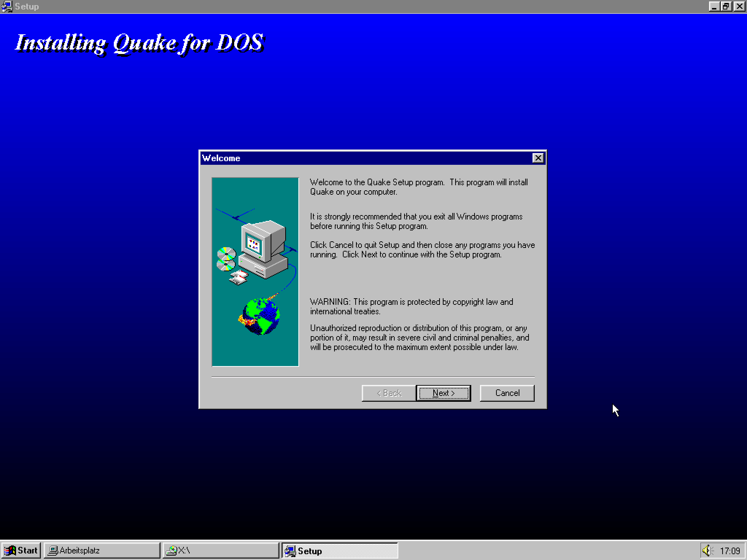Open the Windows Start menu
This screenshot has height=560, width=747.
(21, 551)
